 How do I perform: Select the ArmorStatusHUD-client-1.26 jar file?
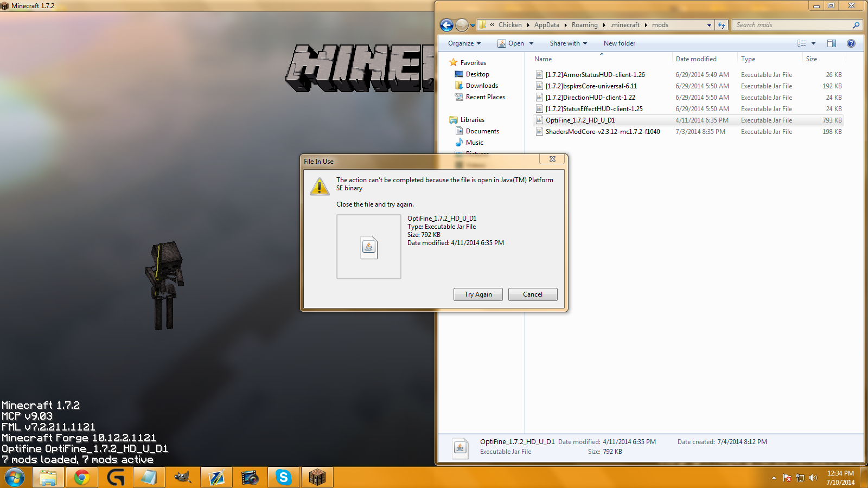pyautogui.click(x=688, y=75)
